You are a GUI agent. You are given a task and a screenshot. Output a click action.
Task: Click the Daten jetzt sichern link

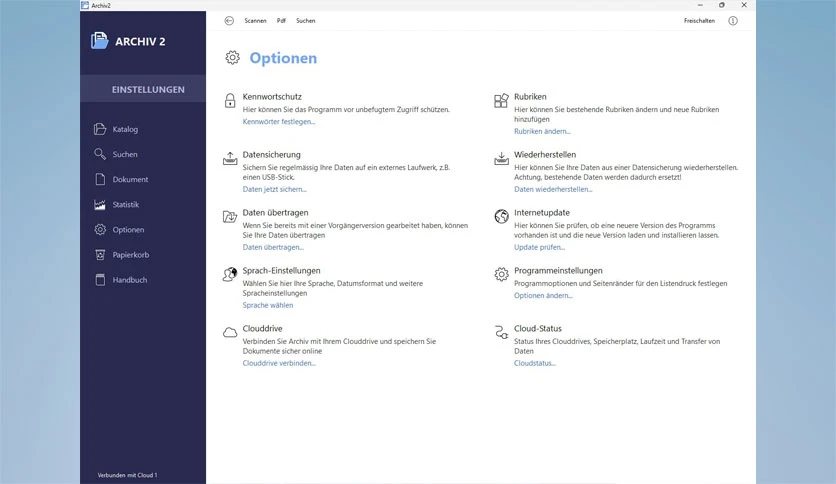(275, 189)
